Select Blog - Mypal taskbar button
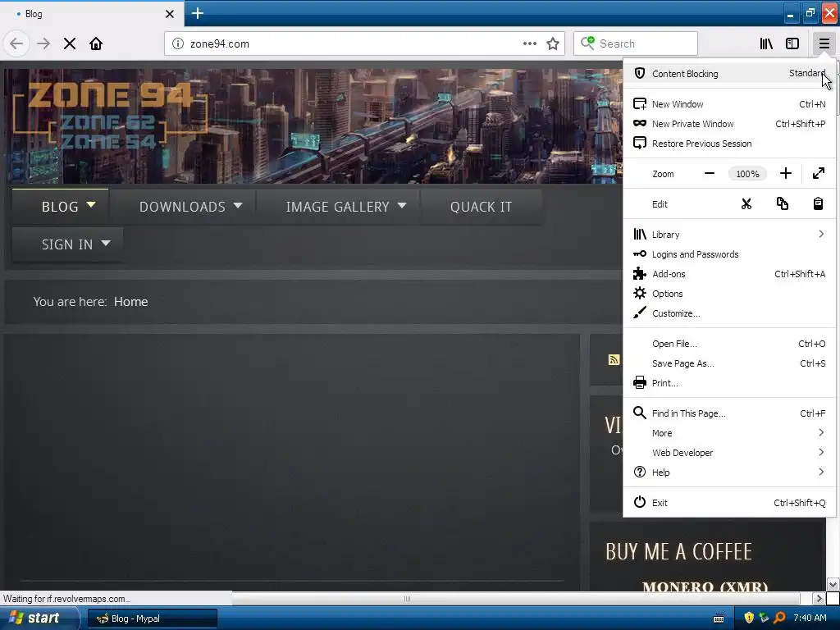The image size is (840, 630). pyautogui.click(x=153, y=619)
